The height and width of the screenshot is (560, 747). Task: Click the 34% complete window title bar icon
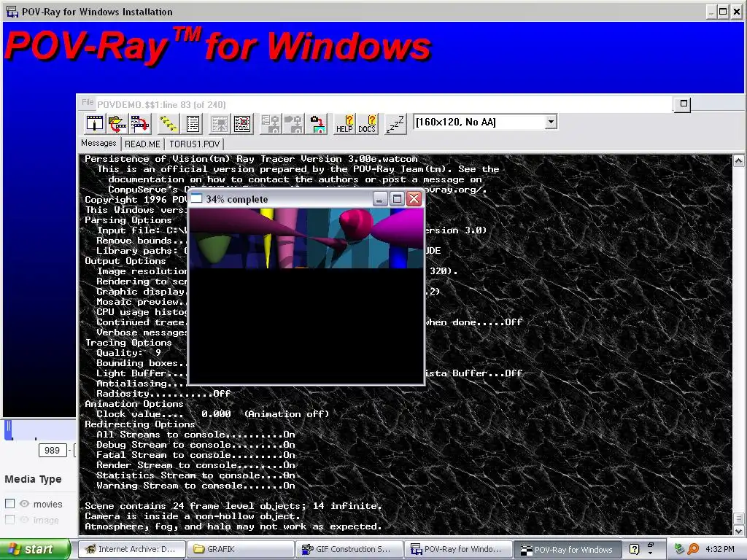(196, 198)
